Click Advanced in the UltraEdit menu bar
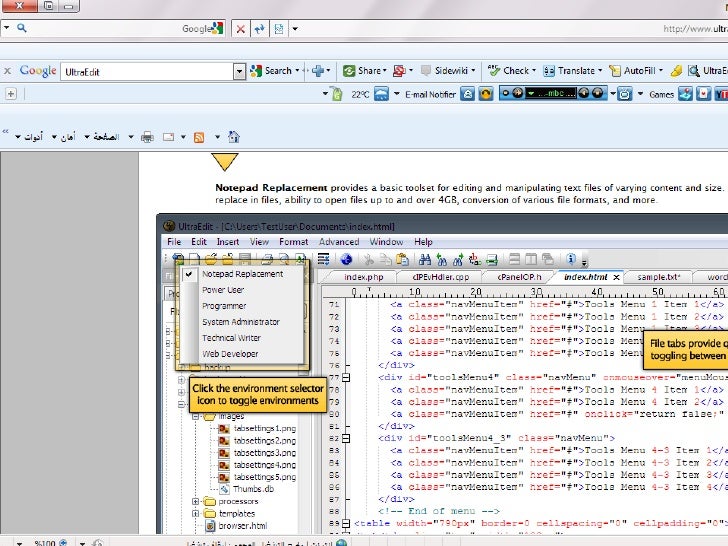The height and width of the screenshot is (546, 728). pyautogui.click(x=339, y=242)
